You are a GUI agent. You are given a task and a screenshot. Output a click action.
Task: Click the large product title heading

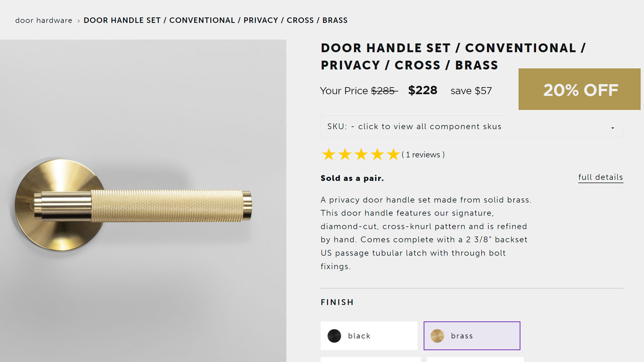(453, 56)
